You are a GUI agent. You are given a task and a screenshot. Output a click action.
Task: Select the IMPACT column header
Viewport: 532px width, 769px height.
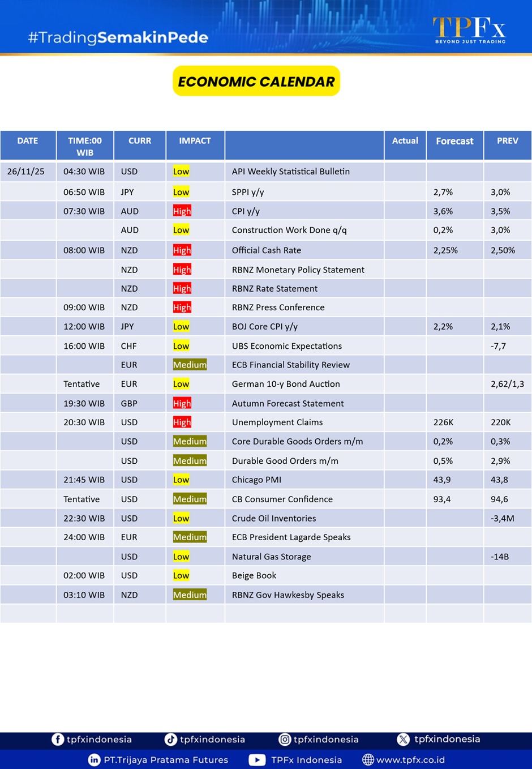tap(195, 141)
